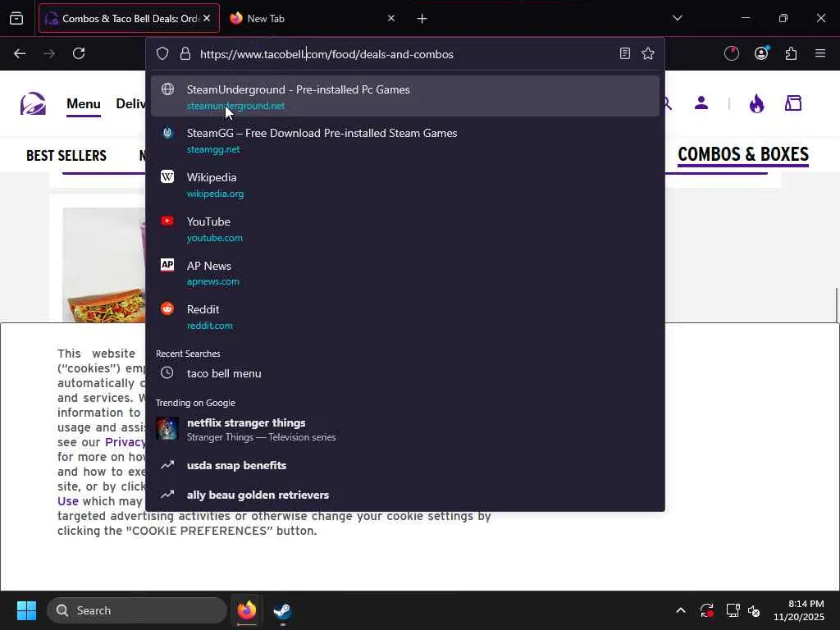Open the Taco Bell user account icon
The width and height of the screenshot is (840, 630).
coord(701,103)
